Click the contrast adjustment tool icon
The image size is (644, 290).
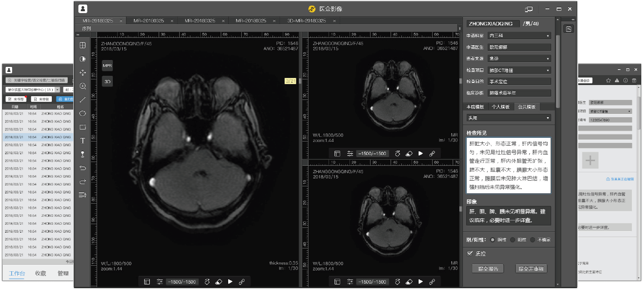[x=83, y=59]
